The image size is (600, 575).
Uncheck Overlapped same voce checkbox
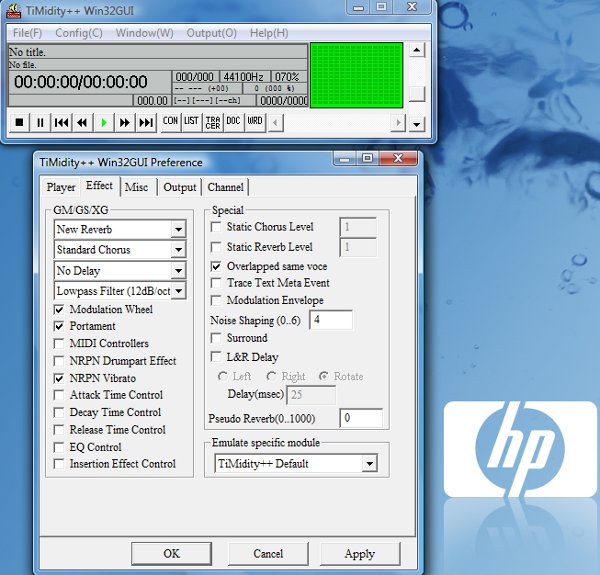216,266
